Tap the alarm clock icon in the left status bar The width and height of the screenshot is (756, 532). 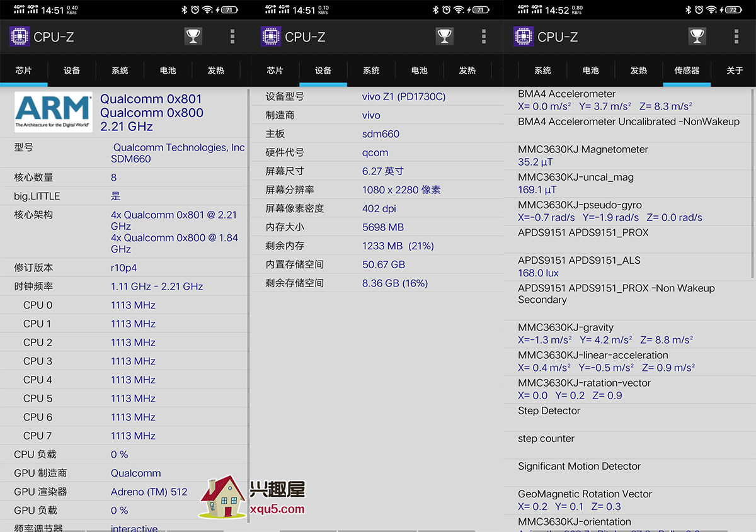point(195,9)
